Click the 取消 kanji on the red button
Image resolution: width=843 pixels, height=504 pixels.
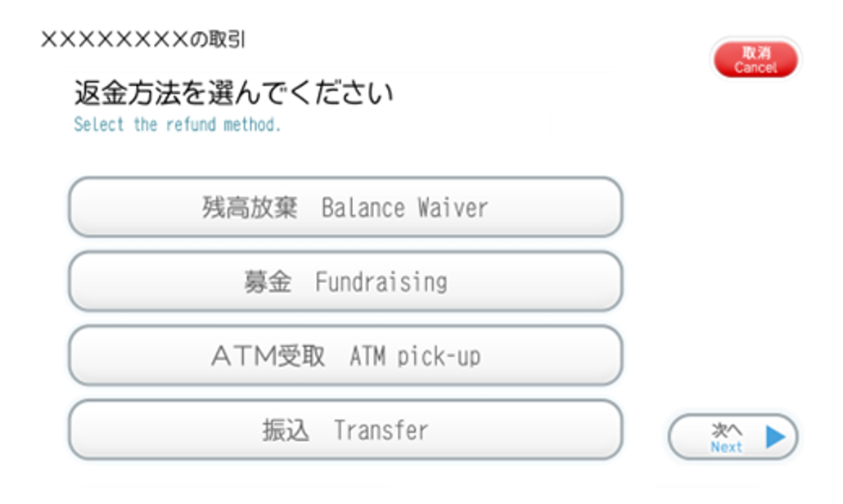tap(756, 52)
